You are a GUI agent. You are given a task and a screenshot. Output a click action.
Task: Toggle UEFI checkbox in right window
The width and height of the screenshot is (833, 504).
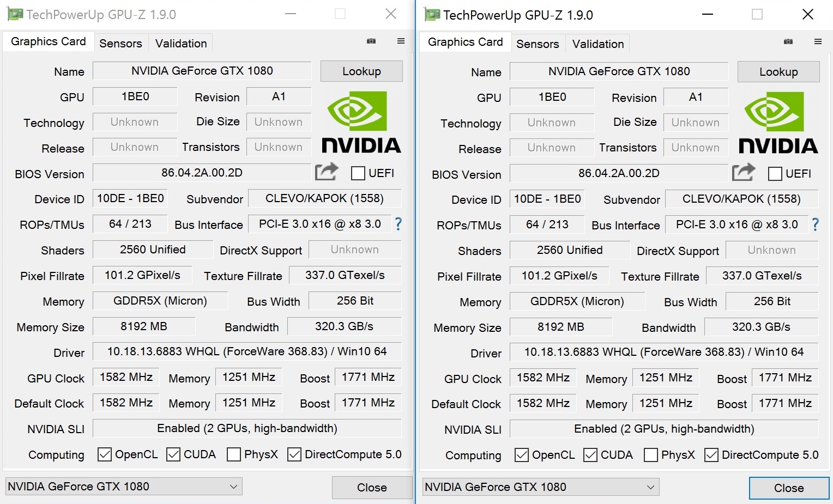pyautogui.click(x=775, y=174)
